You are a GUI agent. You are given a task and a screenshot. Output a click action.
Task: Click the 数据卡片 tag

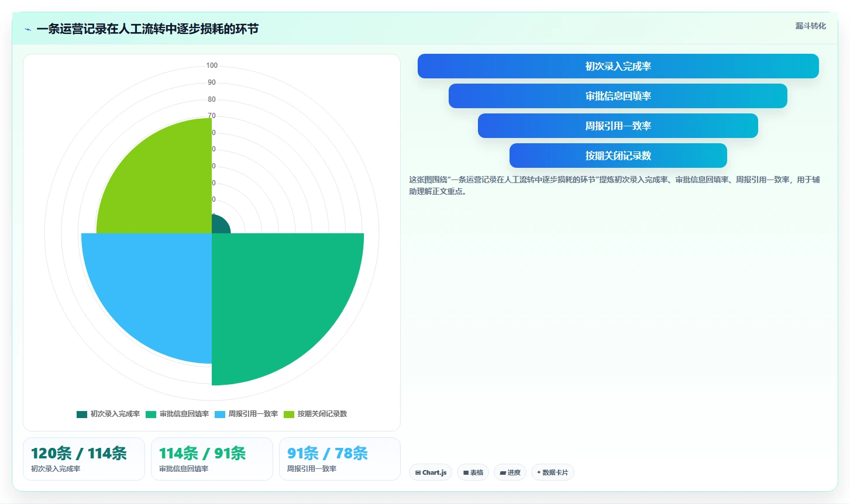click(x=553, y=472)
